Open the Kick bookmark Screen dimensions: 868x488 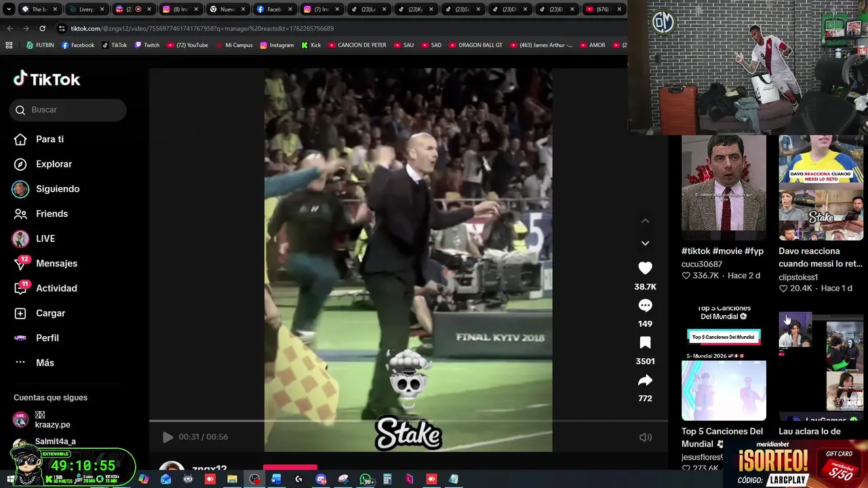click(x=311, y=45)
